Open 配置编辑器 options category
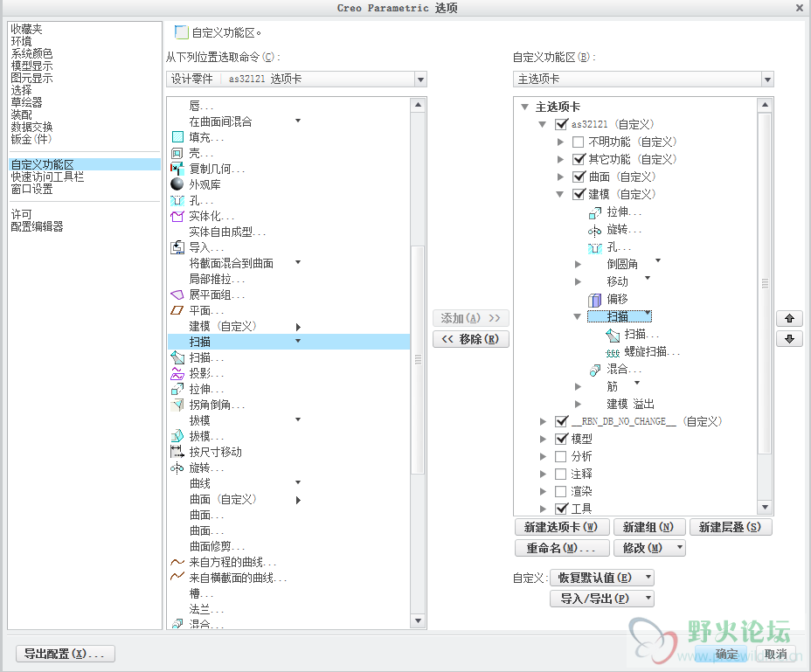 [38, 226]
